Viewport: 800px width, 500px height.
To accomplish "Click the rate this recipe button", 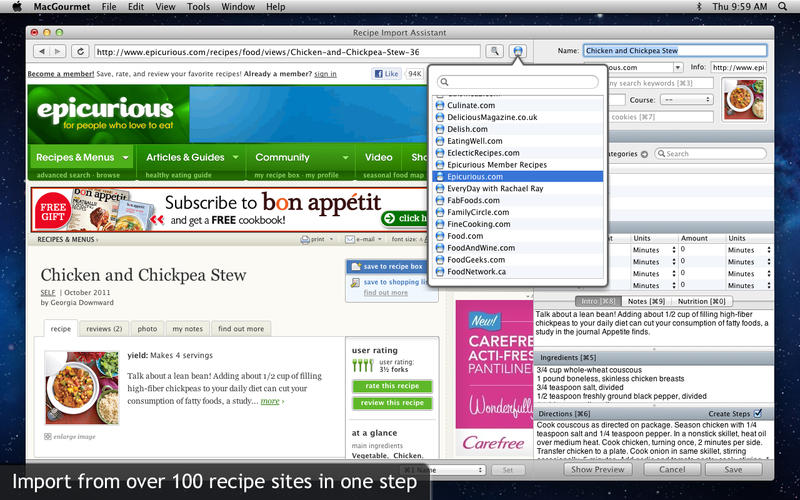I will [x=392, y=386].
